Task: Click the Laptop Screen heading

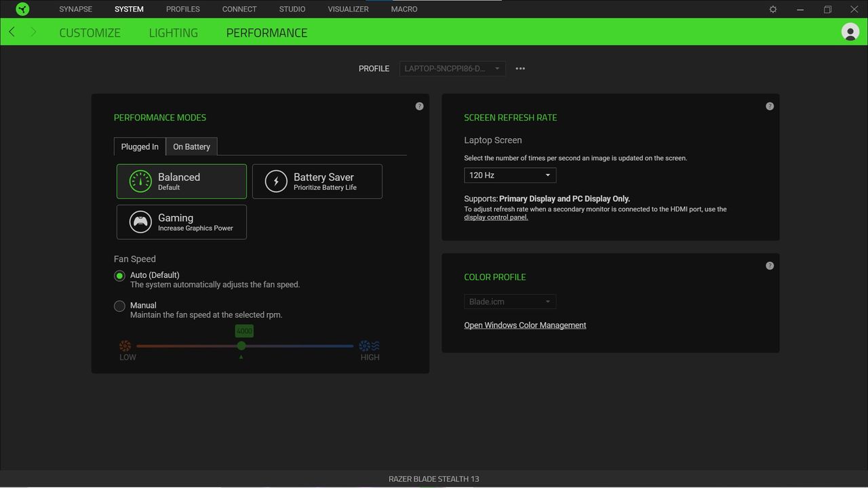Action: [493, 140]
